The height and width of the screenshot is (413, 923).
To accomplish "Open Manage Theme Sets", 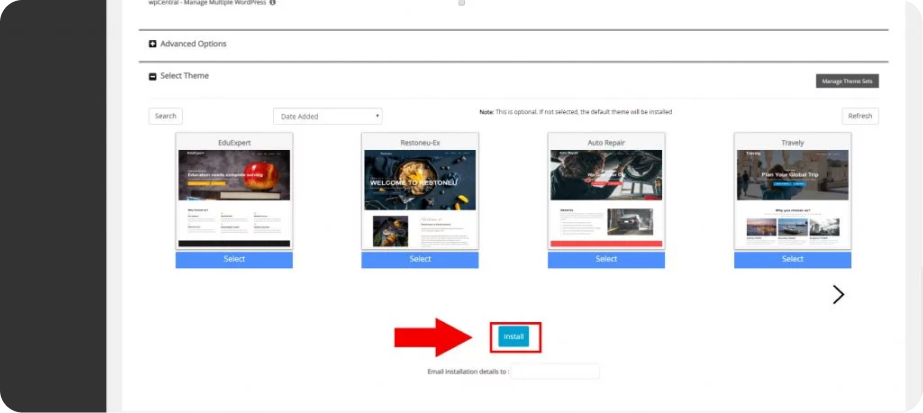I will 847,81.
